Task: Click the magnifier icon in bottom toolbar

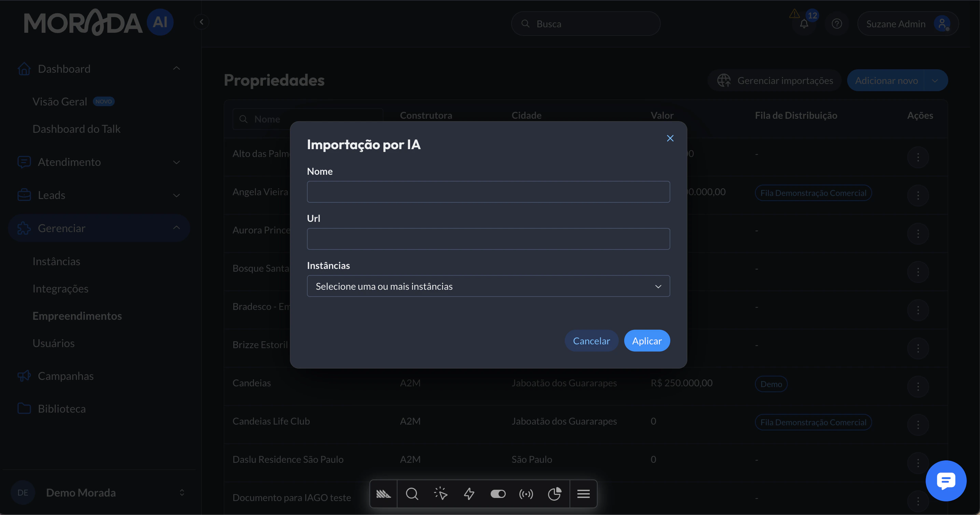Action: (x=411, y=494)
